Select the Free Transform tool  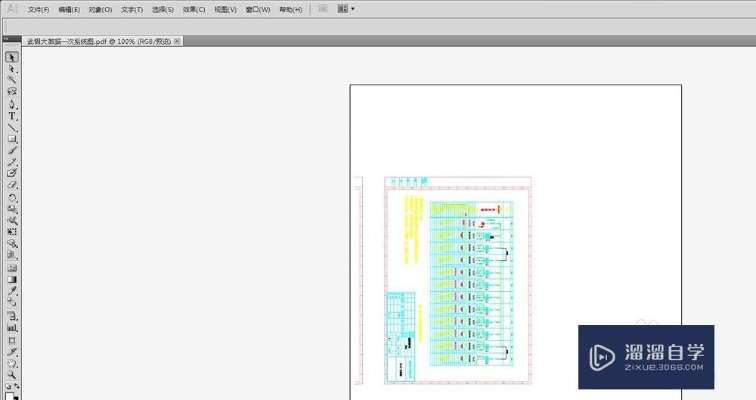(x=12, y=232)
